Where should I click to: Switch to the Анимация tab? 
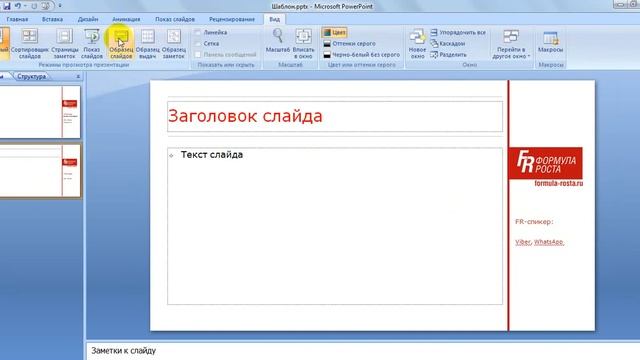click(x=126, y=19)
